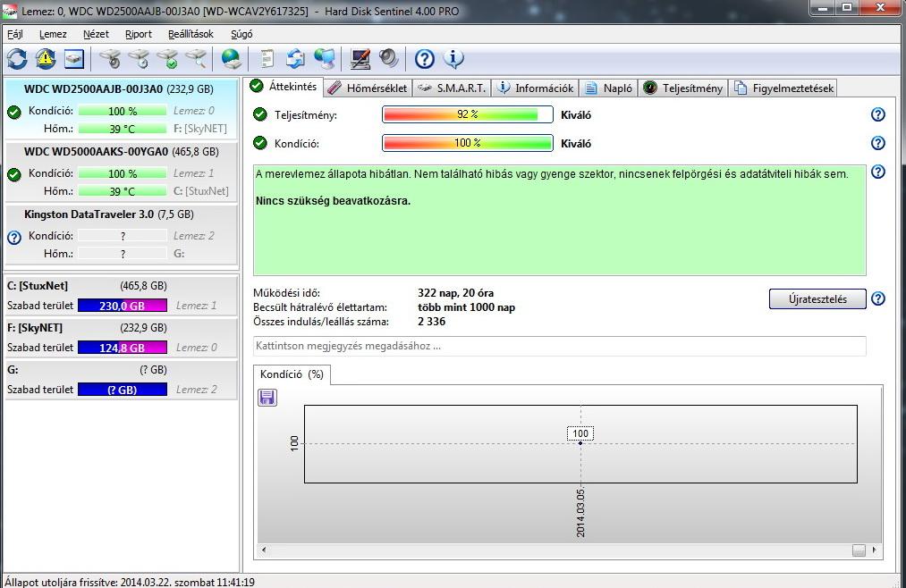Image resolution: width=906 pixels, height=588 pixels.
Task: Click the info speech bubble toolbar icon
Action: click(x=453, y=58)
